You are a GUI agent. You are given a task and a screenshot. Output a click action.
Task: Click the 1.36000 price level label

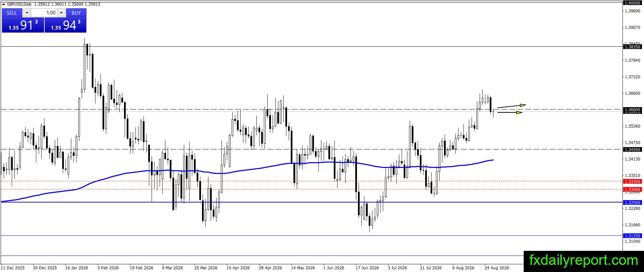coord(632,110)
